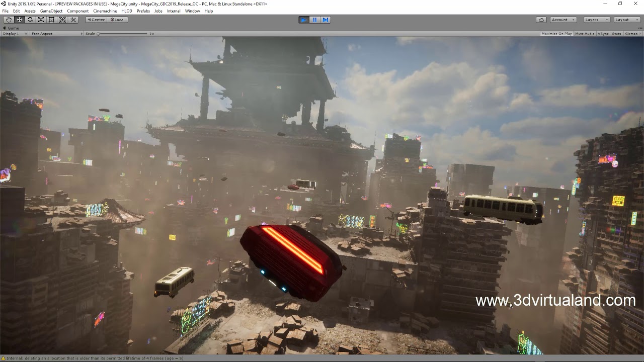Screen dimensions: 644x362
Task: Open the Help menu
Action: pyautogui.click(x=209, y=11)
